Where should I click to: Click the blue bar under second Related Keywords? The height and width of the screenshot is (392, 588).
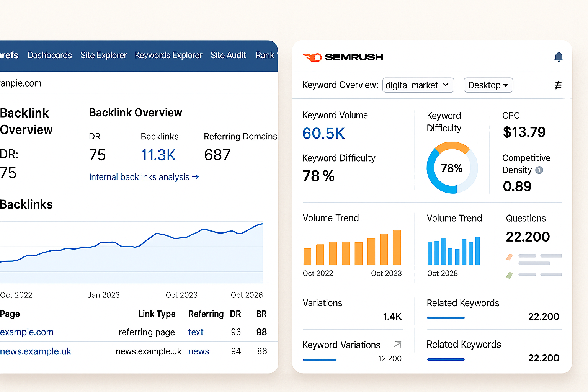pos(446,359)
